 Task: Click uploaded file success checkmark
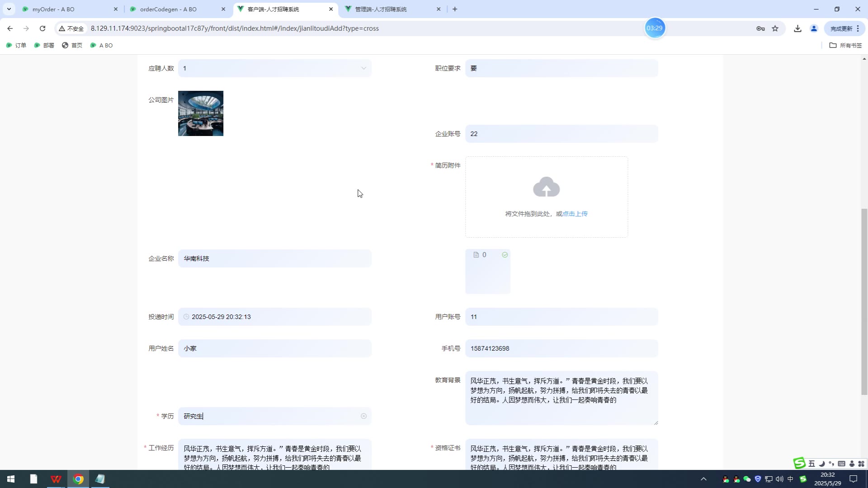click(505, 255)
